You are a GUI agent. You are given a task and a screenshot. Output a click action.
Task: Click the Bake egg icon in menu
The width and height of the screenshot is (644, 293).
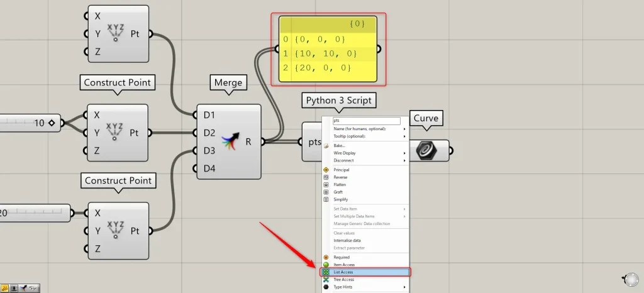point(326,145)
